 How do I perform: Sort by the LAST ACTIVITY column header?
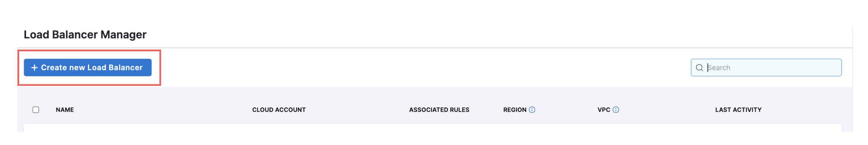coord(739,110)
